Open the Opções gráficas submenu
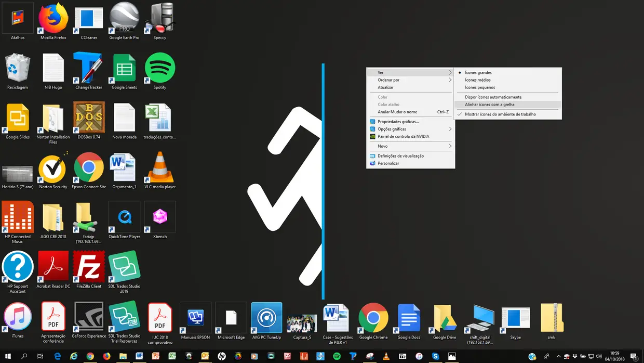Viewport: 644px width, 363px height. [x=410, y=129]
